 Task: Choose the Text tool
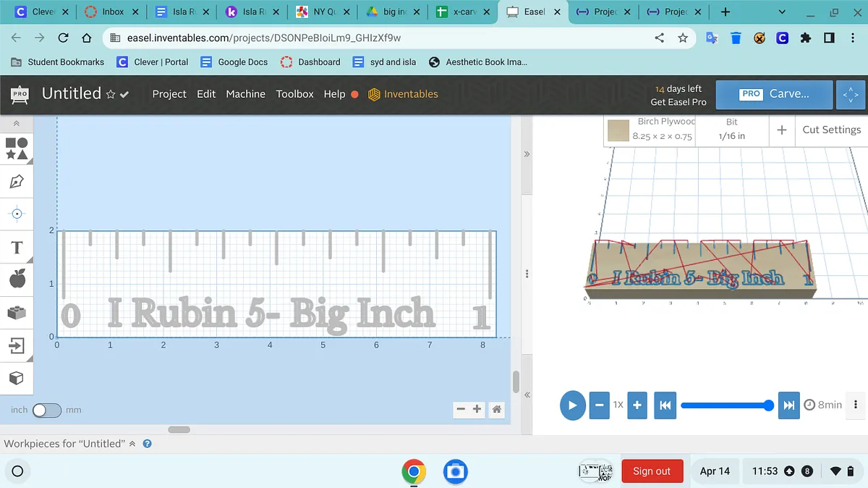(17, 248)
